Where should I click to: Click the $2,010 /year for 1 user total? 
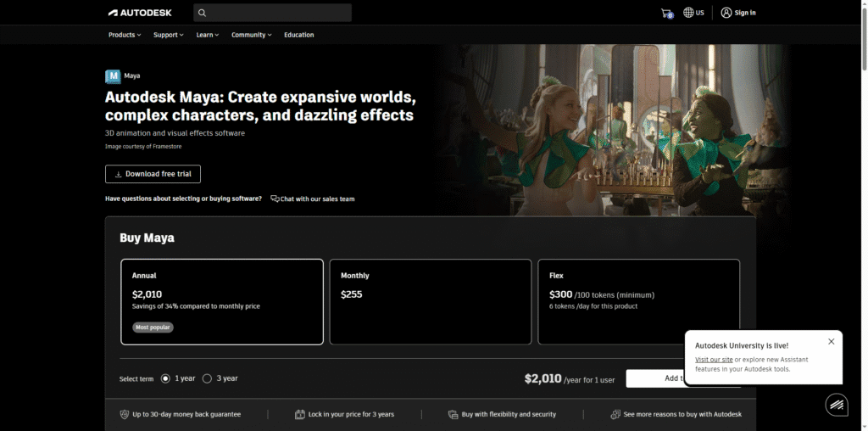coord(570,379)
